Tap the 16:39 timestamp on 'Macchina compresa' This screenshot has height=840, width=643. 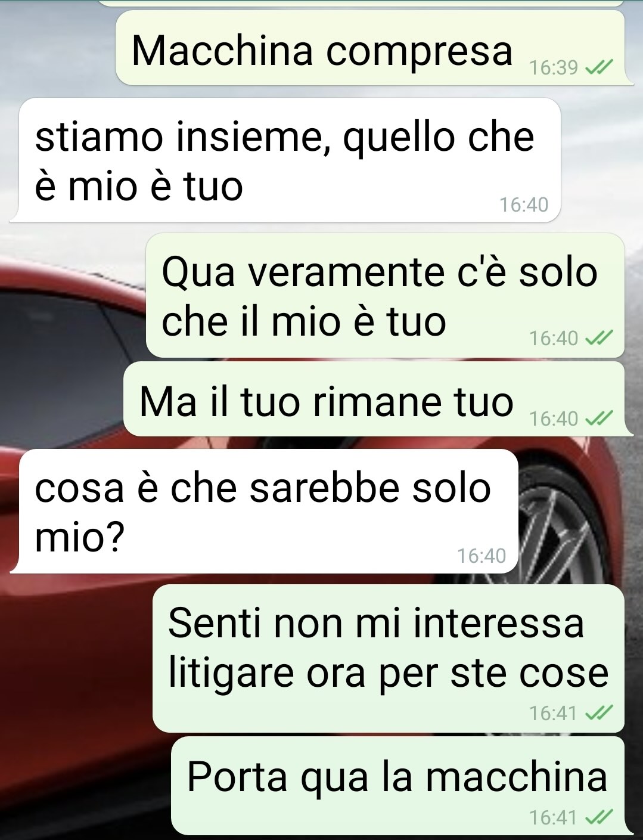554,68
